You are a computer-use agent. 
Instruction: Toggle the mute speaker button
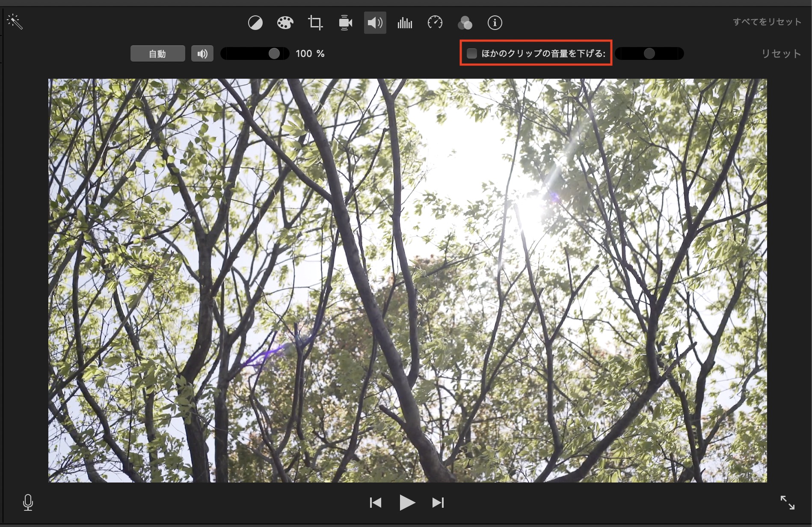(x=202, y=53)
